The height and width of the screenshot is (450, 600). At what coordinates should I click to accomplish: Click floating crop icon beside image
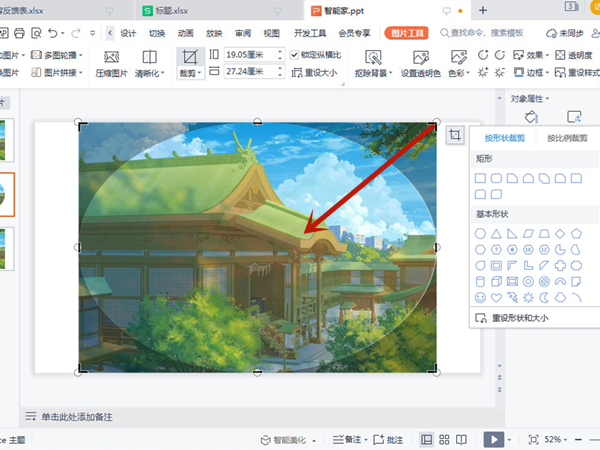click(x=455, y=136)
